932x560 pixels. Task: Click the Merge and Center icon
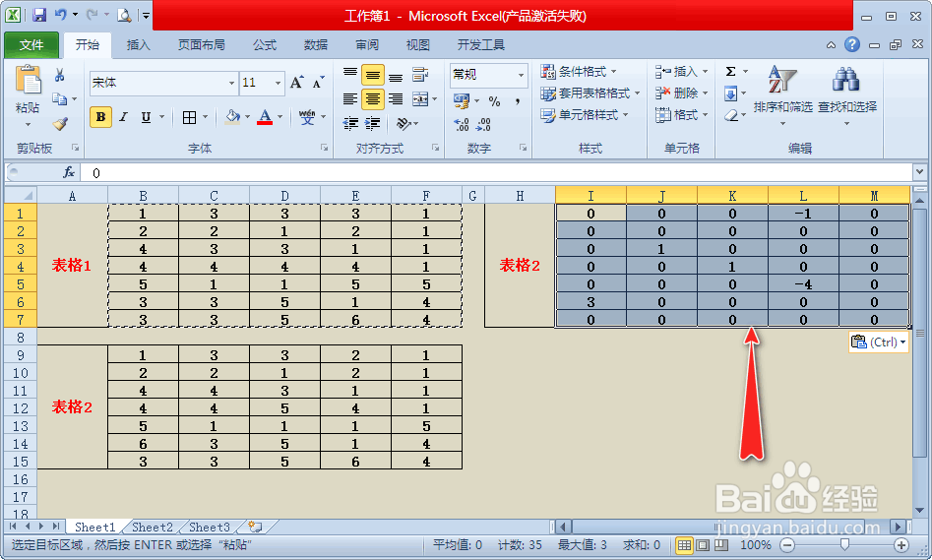(420, 98)
